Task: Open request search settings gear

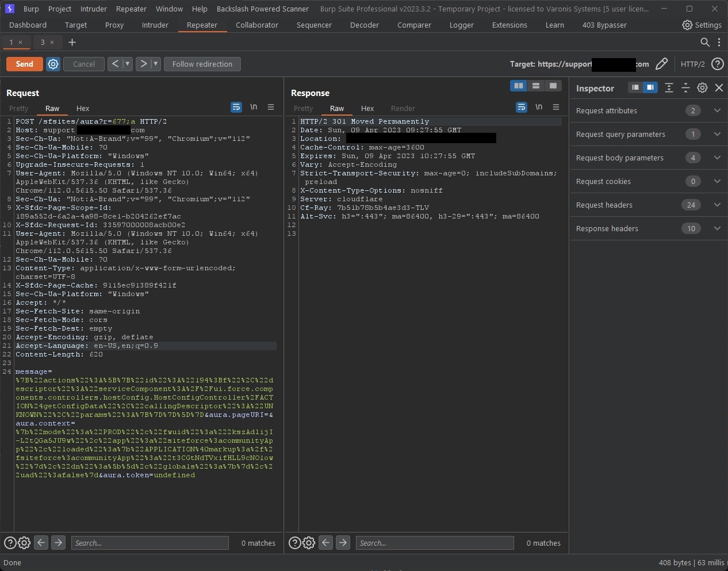Action: pos(24,542)
